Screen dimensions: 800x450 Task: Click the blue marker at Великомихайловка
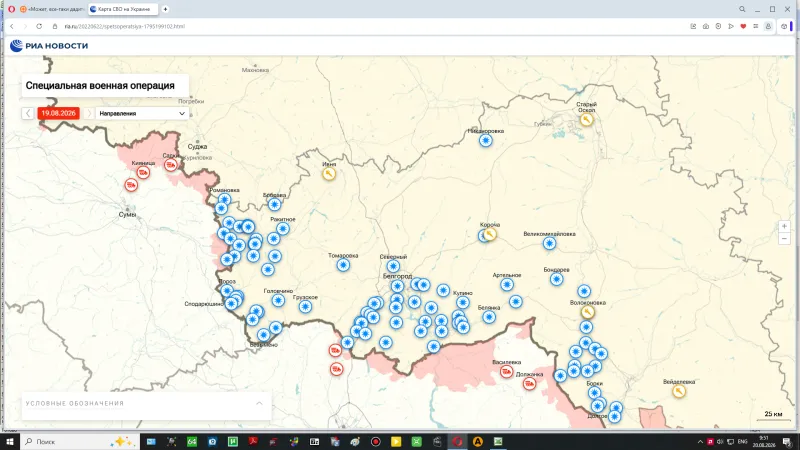pyautogui.click(x=549, y=243)
